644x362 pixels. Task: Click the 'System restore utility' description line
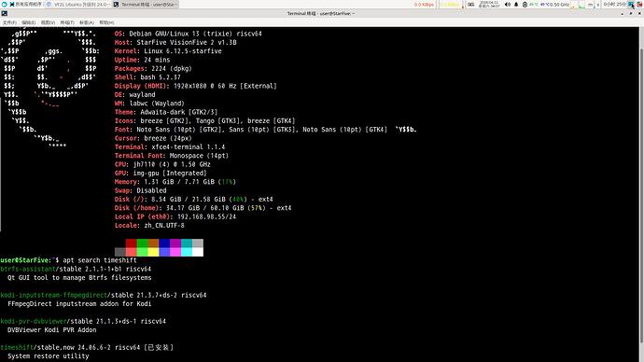pyautogui.click(x=48, y=356)
